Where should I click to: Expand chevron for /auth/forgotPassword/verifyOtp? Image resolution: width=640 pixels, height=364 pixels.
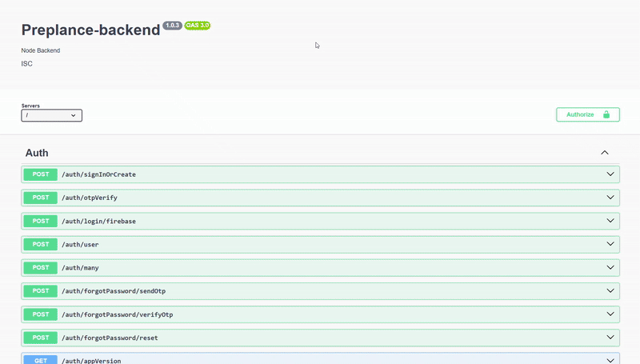pyautogui.click(x=610, y=314)
